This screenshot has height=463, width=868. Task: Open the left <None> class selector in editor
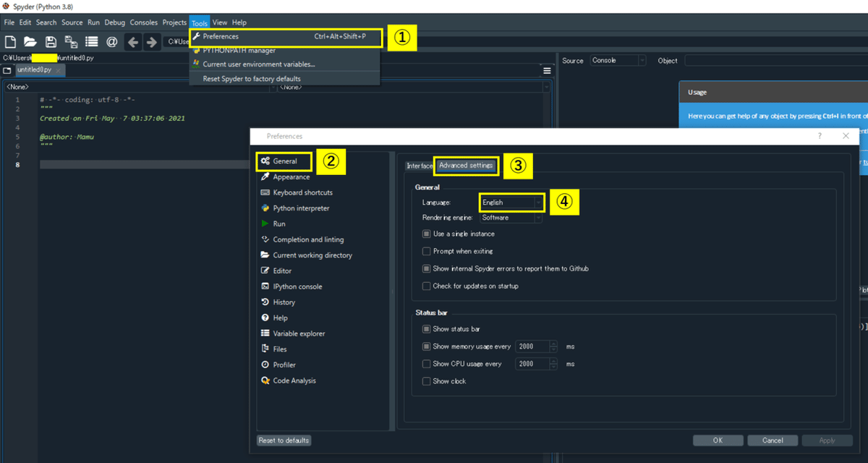[139, 87]
